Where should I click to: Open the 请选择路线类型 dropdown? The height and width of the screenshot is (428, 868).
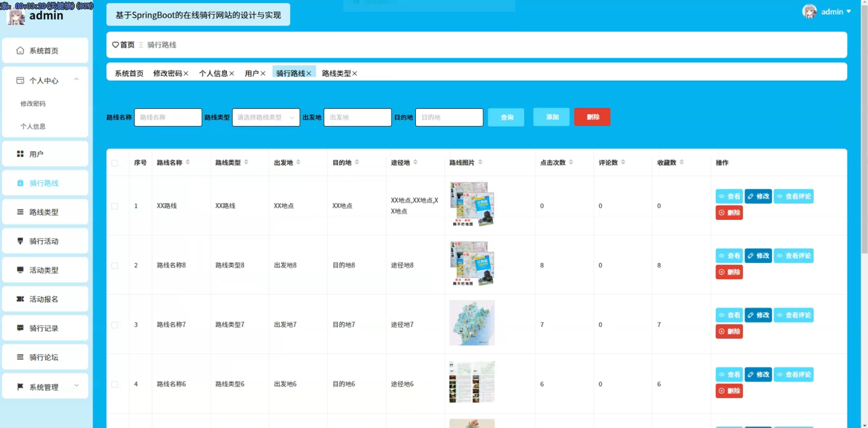click(266, 118)
